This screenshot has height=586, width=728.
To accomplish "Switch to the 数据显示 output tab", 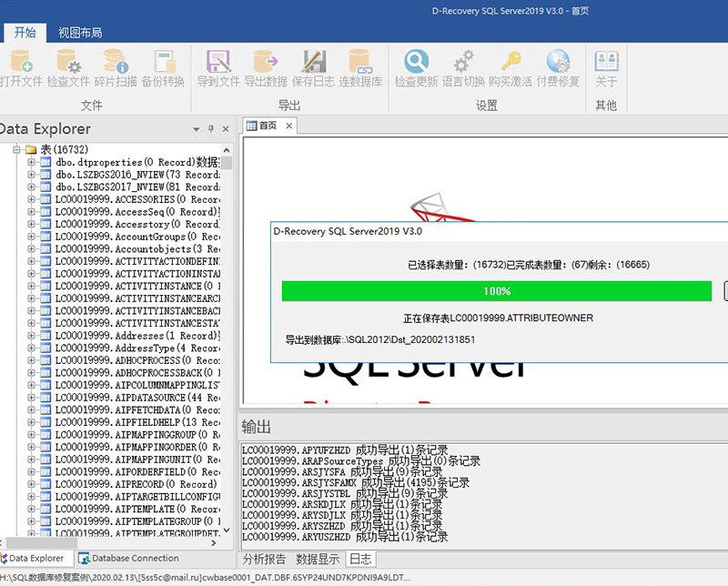I will click(x=318, y=559).
